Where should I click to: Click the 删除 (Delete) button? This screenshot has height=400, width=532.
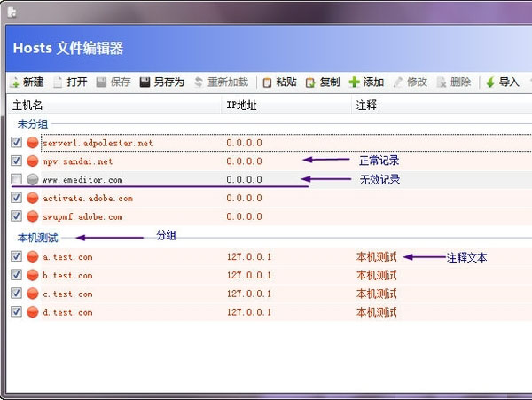[x=452, y=82]
